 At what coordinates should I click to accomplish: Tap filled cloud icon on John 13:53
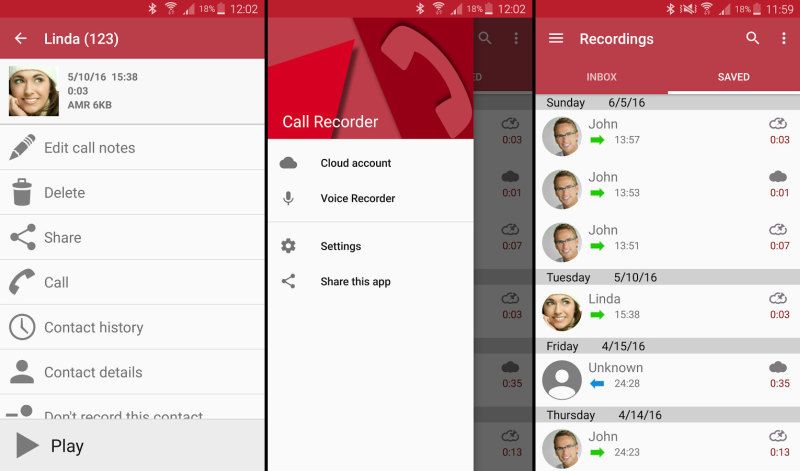tap(778, 177)
